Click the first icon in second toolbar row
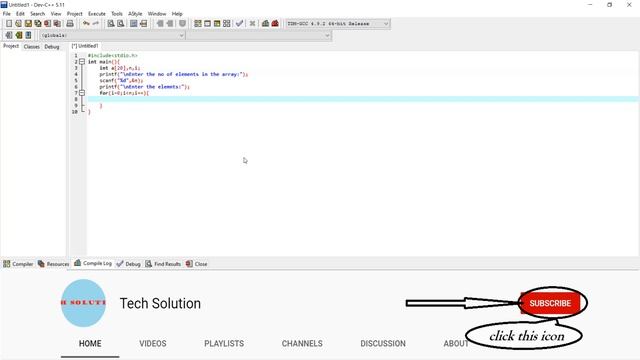Viewport: 640px width, 360px height. pyautogui.click(x=9, y=36)
